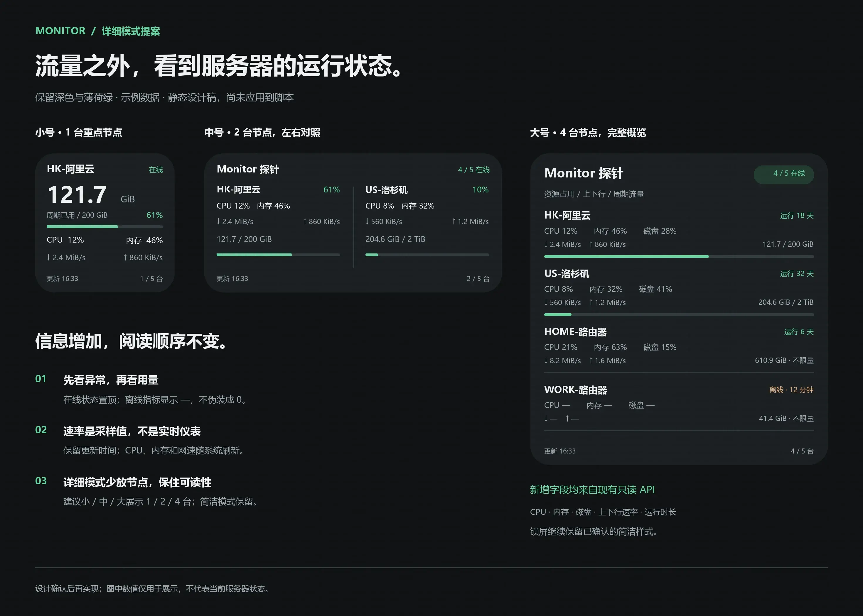This screenshot has height=616, width=863.
Task: Click the US-洛杉矶 usage bar in large widget
Action: tap(679, 315)
